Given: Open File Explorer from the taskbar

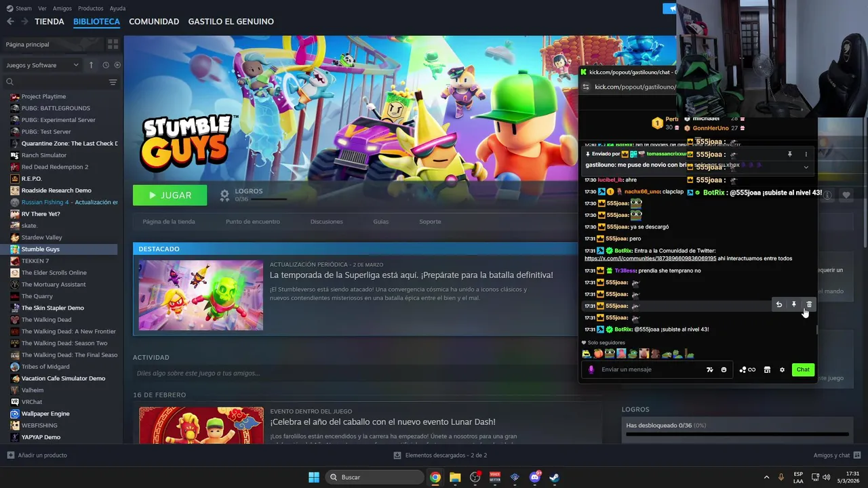Looking at the screenshot, I should [455, 477].
